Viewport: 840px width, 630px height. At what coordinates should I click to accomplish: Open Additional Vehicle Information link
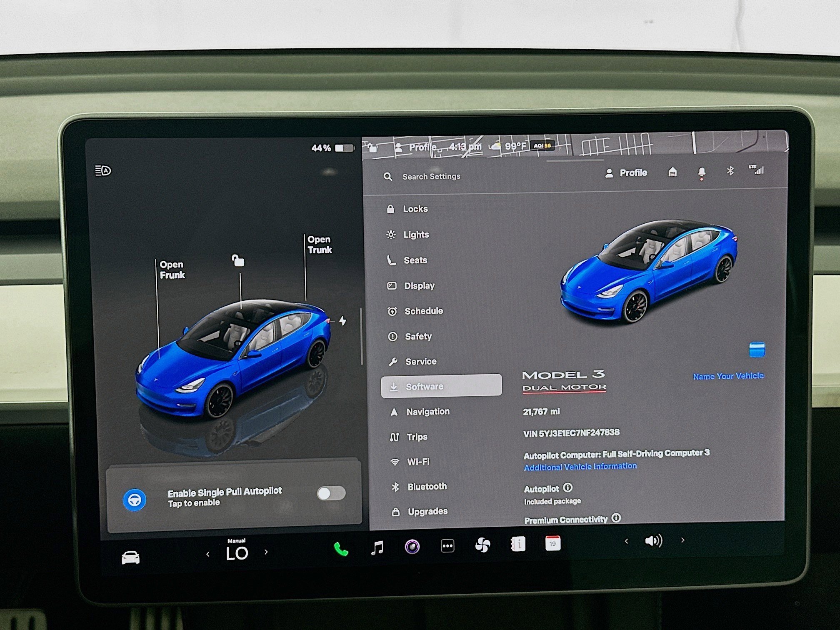[580, 467]
